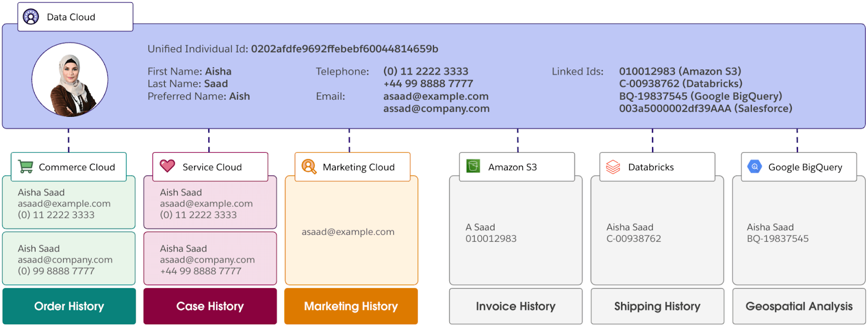The height and width of the screenshot is (327, 868).
Task: Click linked ID 003a5000002df39AAA (Salesforce)
Action: 706,109
